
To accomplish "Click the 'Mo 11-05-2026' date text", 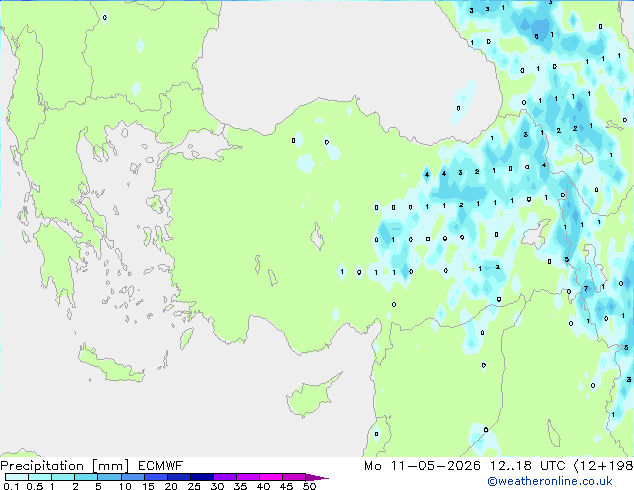I will click(422, 466).
